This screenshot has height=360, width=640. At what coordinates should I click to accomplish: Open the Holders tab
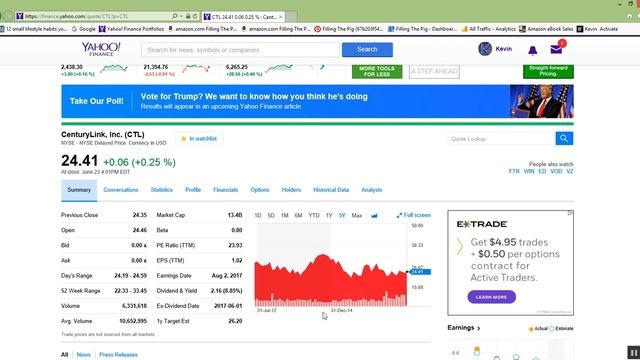[291, 190]
